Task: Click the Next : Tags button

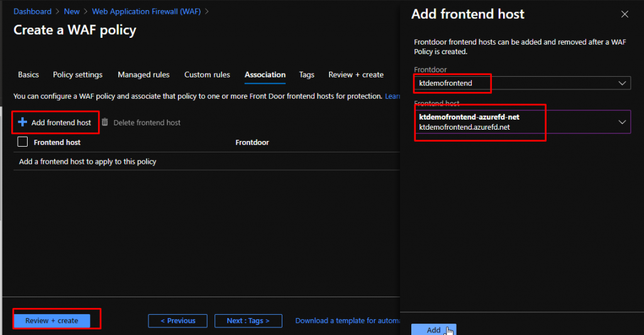Action: pyautogui.click(x=248, y=321)
